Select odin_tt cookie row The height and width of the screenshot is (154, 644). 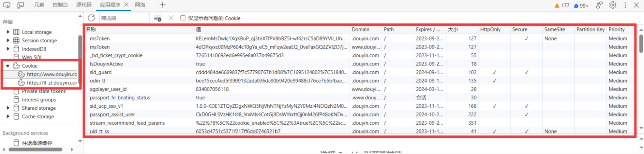point(359,81)
